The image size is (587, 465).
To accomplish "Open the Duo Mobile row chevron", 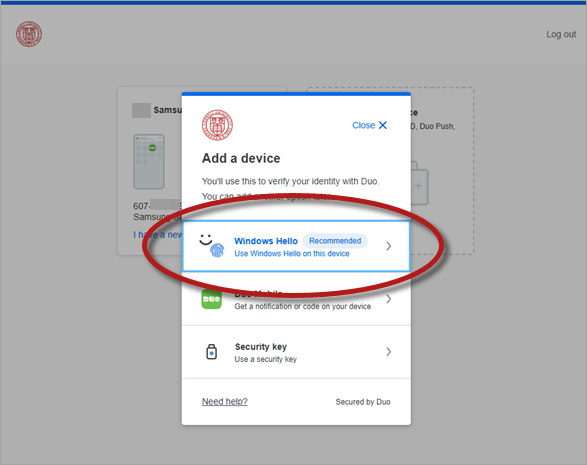I will coord(389,299).
